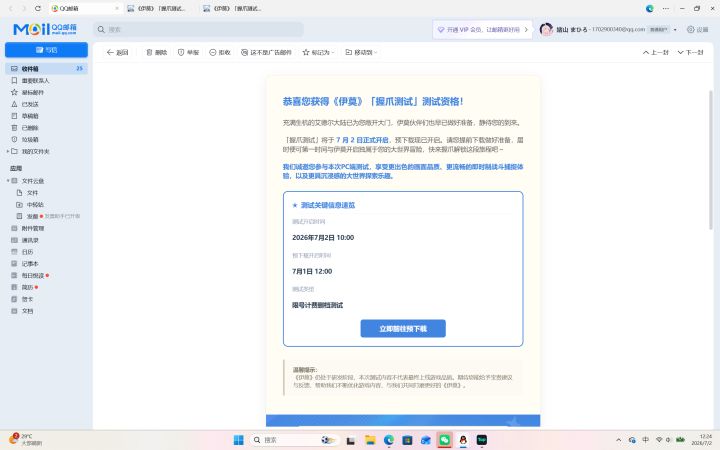Go to previous mail with 上一封
The image size is (720, 450).
[x=656, y=52]
